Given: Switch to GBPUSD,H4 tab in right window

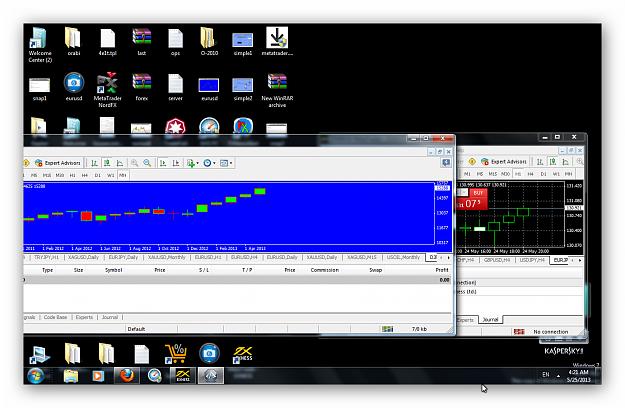Looking at the screenshot, I should pyautogui.click(x=497, y=260).
